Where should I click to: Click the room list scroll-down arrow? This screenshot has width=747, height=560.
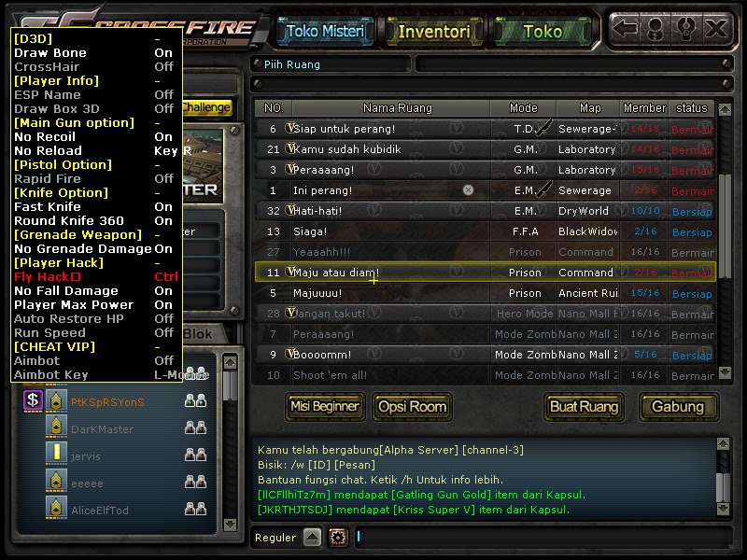point(725,372)
